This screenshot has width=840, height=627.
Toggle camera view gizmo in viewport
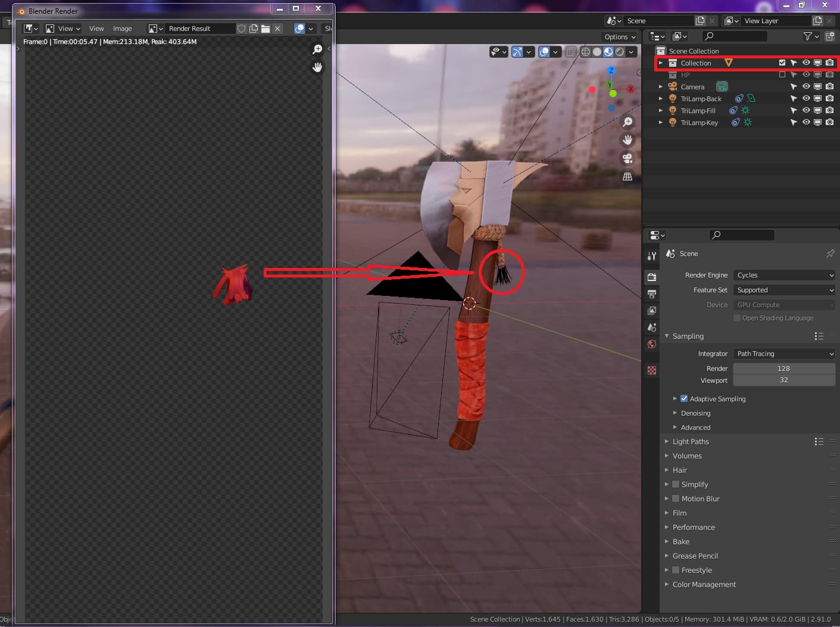tap(627, 158)
